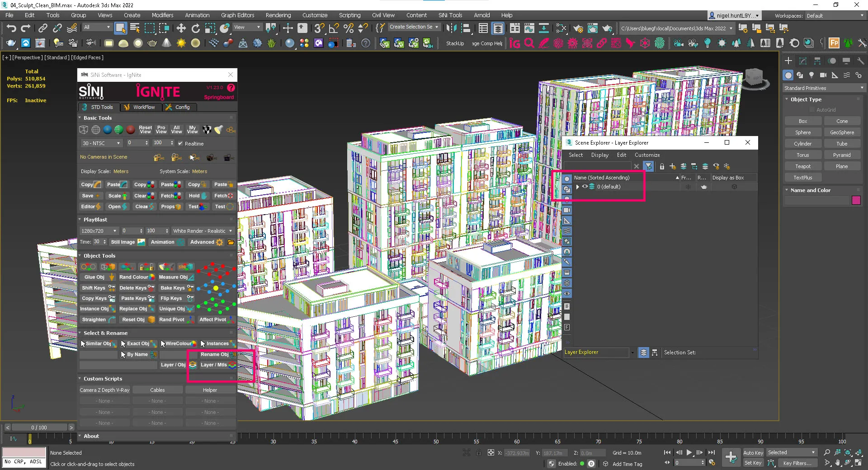
Task: Click the time slider 0 / 100
Action: [x=39, y=428]
